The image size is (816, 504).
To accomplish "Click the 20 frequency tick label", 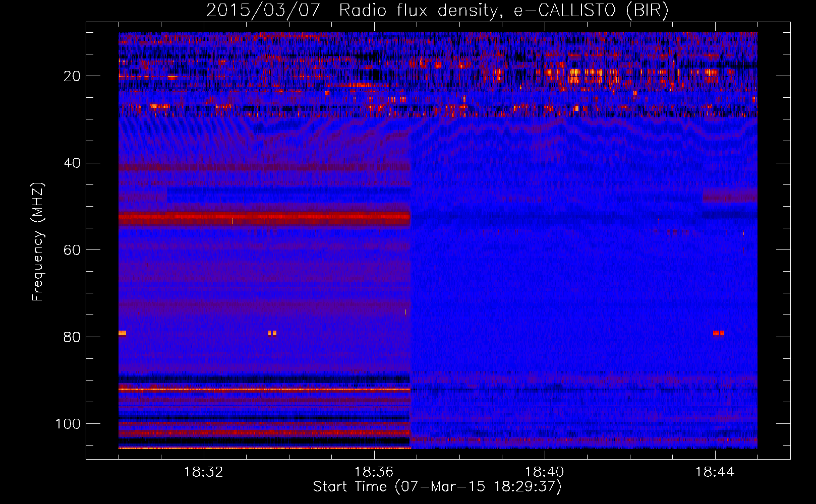I will (x=72, y=76).
